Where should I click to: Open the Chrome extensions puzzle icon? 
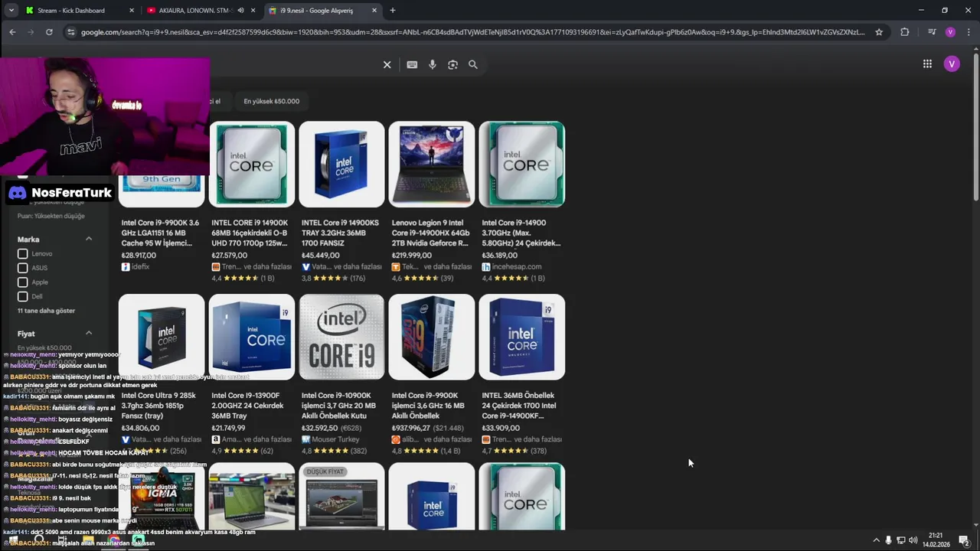905,32
